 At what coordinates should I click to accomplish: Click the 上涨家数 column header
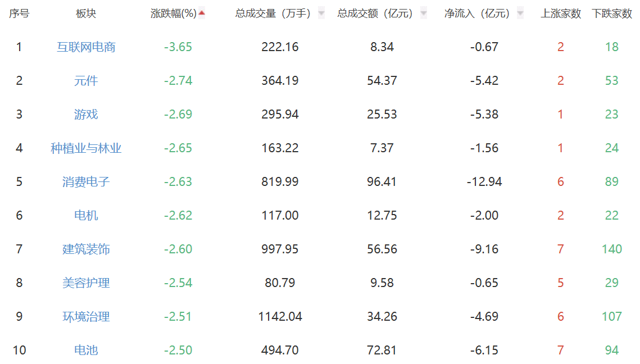pos(561,13)
